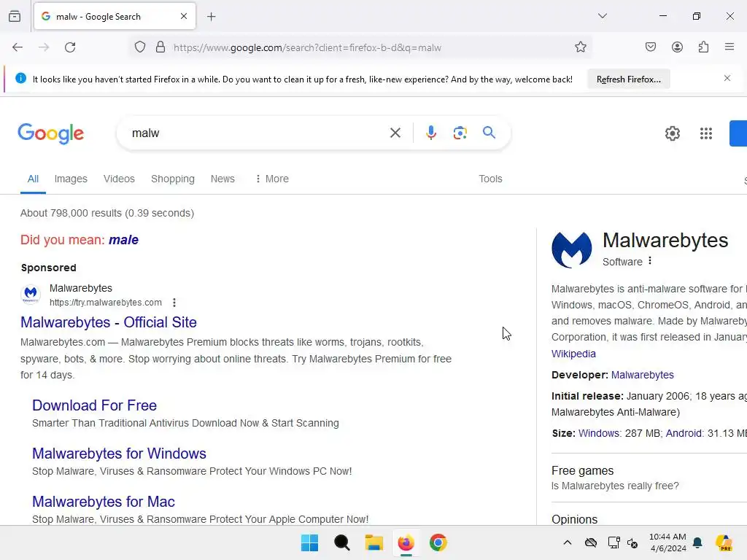Screen dimensions: 747x560
Task: Switch to News tab
Action: [222, 179]
